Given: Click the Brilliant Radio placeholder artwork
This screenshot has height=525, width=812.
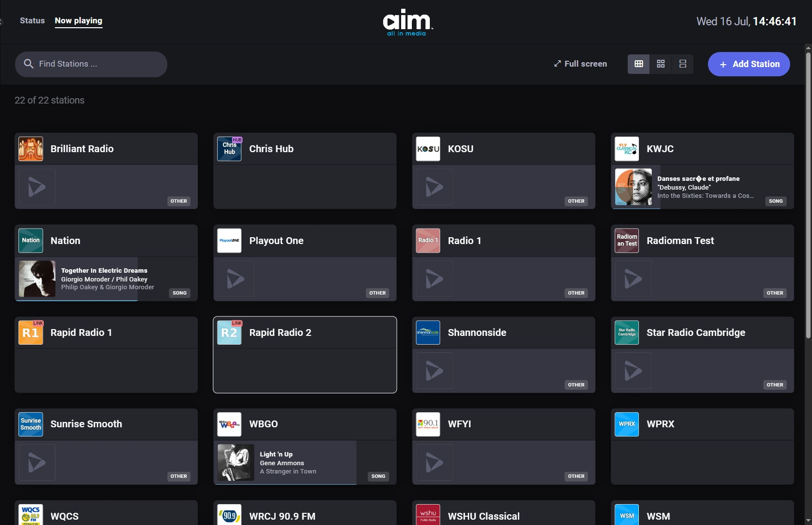Looking at the screenshot, I should 37,187.
